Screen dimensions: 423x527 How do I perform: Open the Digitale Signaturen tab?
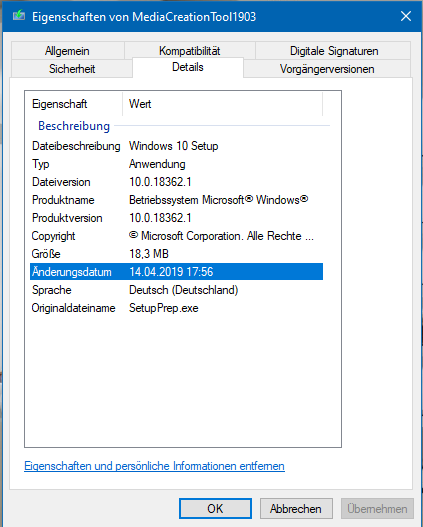point(334,51)
